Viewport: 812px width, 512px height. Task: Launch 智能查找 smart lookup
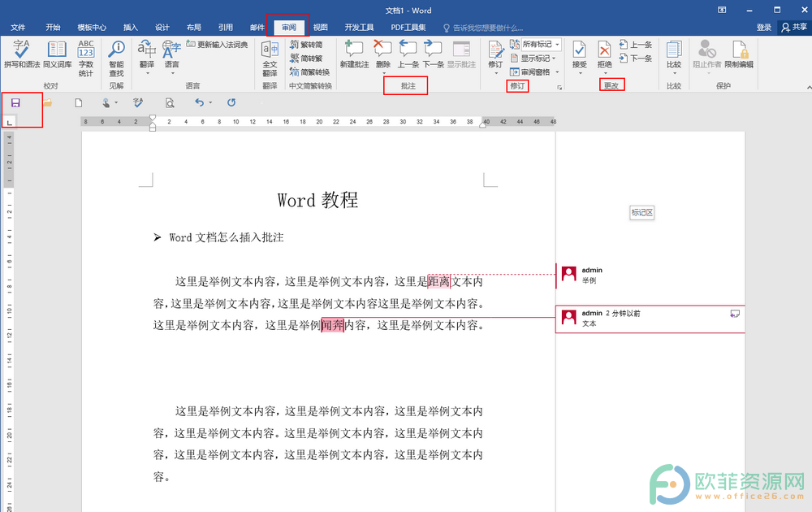pyautogui.click(x=116, y=58)
